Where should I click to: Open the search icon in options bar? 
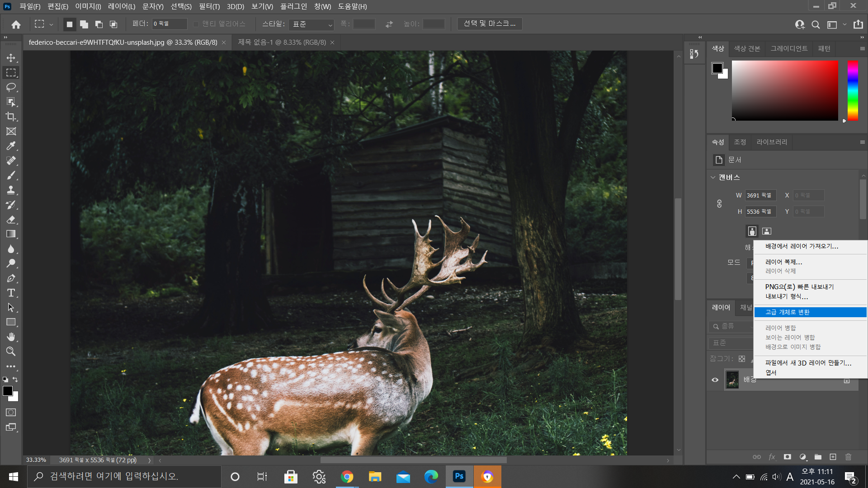click(x=816, y=24)
